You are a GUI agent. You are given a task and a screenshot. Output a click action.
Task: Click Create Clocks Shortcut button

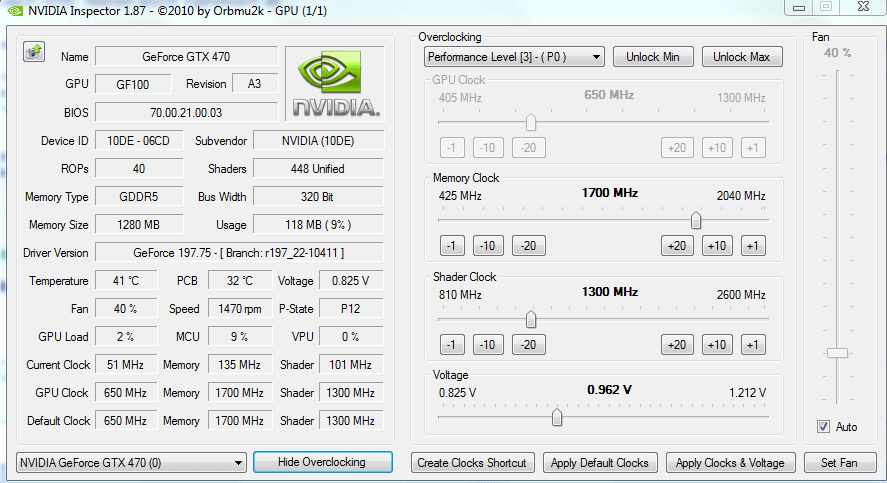tap(472, 463)
